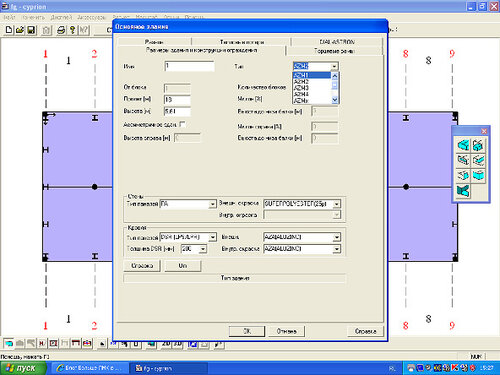
Task: Click the New document toolbar icon
Action: [9, 30]
